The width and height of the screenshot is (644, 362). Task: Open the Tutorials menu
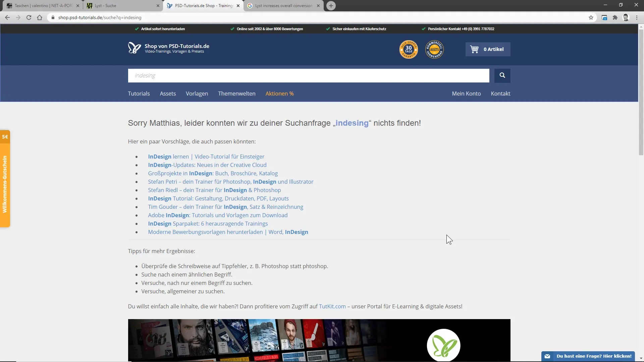[x=139, y=94]
